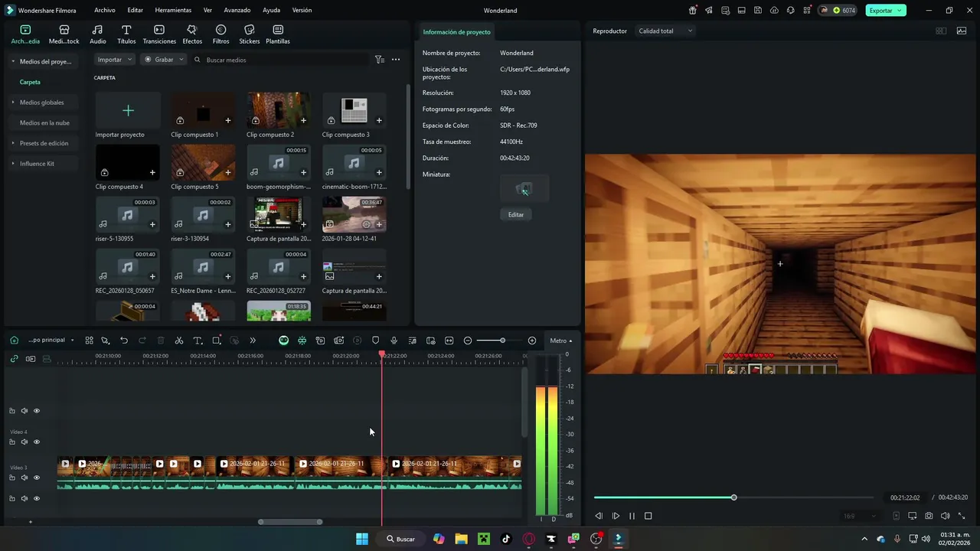Expand more timeline tools (double chevron)
The height and width of the screenshot is (551, 980).
253,341
